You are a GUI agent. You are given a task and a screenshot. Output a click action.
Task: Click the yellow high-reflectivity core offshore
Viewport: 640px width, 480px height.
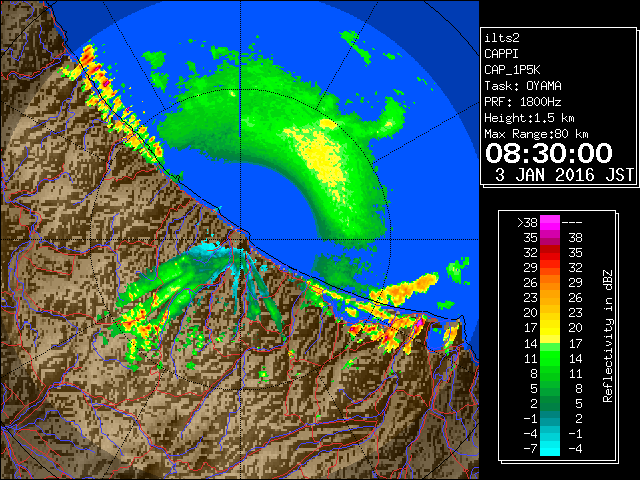coord(322,157)
